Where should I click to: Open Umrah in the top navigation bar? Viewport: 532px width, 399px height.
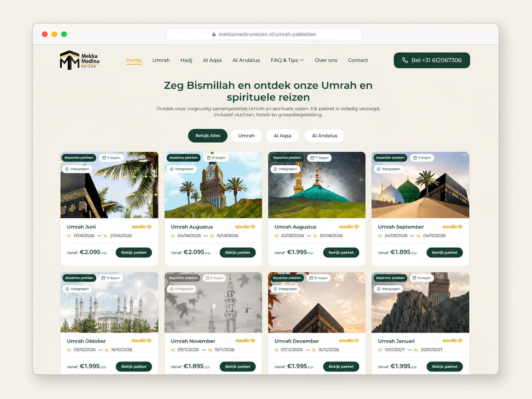[x=161, y=60]
